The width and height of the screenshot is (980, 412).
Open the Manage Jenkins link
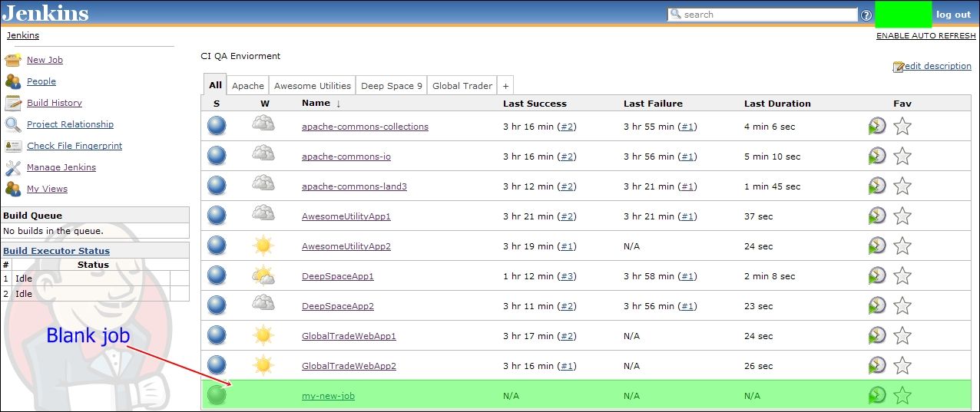[x=61, y=167]
